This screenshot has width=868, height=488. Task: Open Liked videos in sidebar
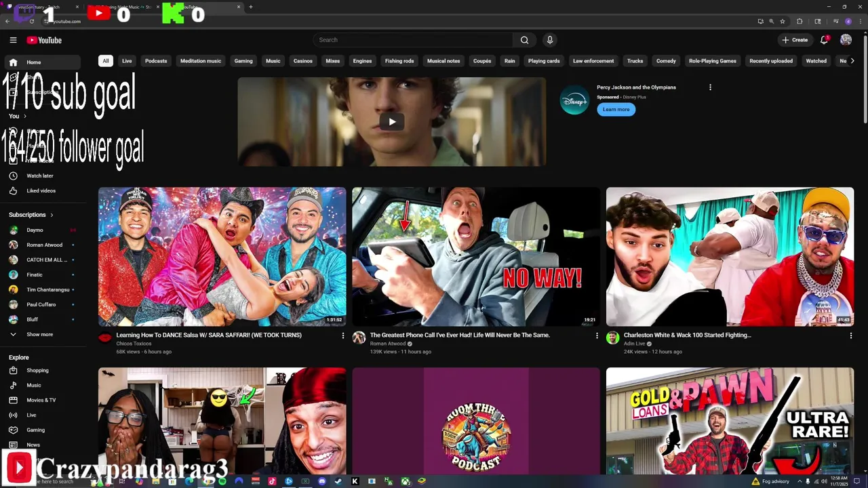pos(41,190)
